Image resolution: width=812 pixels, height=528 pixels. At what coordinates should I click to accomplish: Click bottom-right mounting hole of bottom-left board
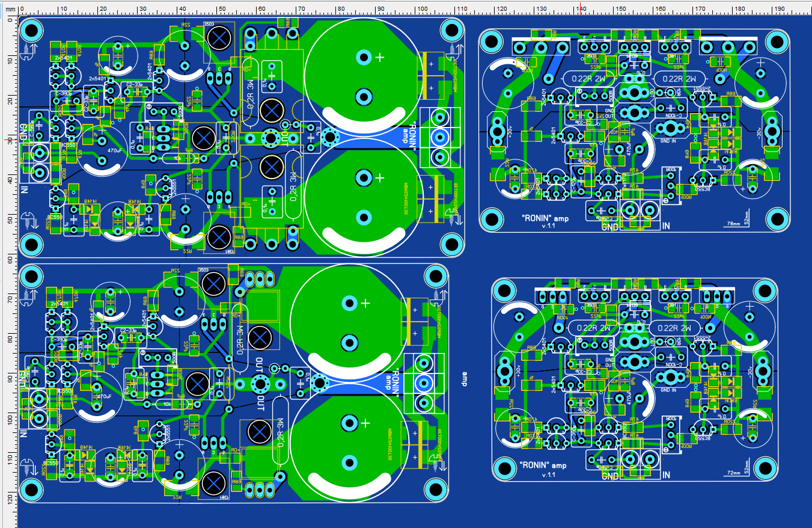[x=436, y=490]
